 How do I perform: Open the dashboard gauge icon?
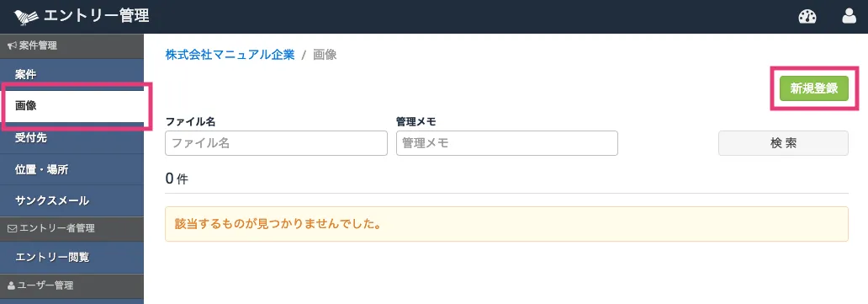[x=807, y=17]
